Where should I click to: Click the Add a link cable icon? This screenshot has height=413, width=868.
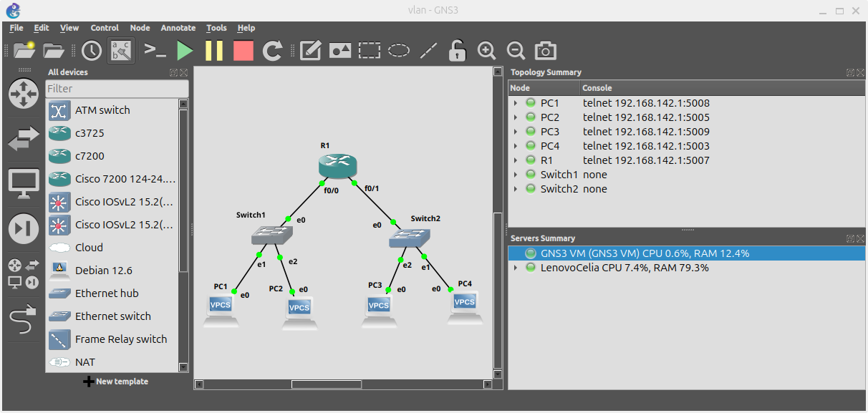pos(23,320)
